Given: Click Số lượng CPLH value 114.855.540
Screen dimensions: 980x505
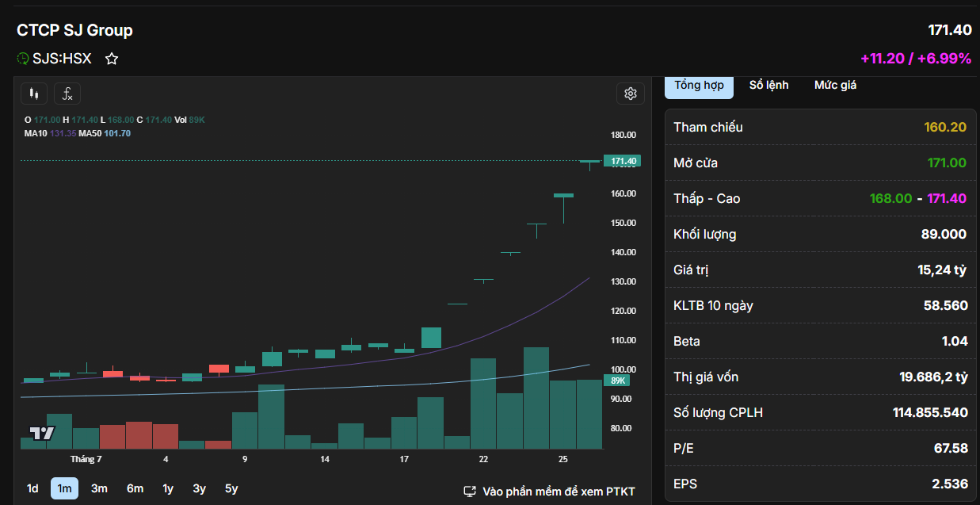Looking at the screenshot, I should [930, 413].
